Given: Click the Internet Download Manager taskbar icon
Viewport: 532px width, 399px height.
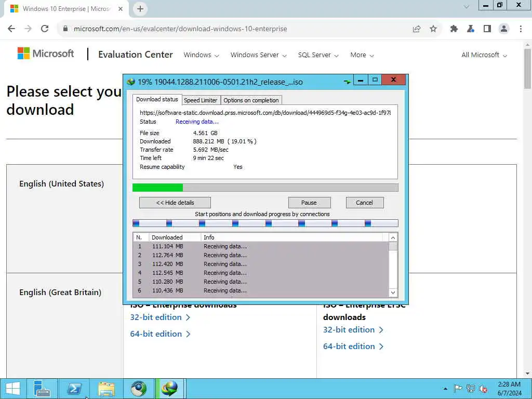Looking at the screenshot, I should pos(170,389).
